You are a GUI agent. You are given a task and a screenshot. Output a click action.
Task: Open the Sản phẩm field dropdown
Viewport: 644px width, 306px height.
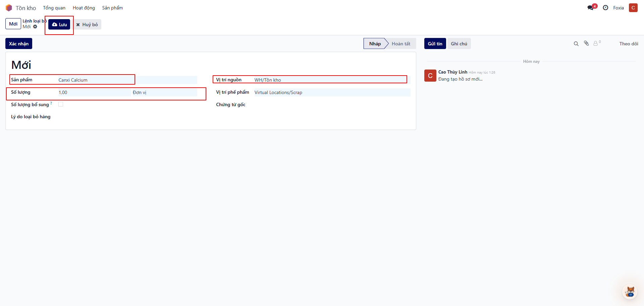pyautogui.click(x=127, y=80)
